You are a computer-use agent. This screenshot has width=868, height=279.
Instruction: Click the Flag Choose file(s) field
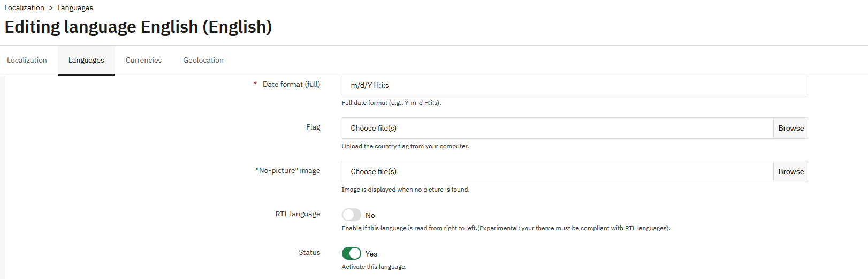(557, 128)
